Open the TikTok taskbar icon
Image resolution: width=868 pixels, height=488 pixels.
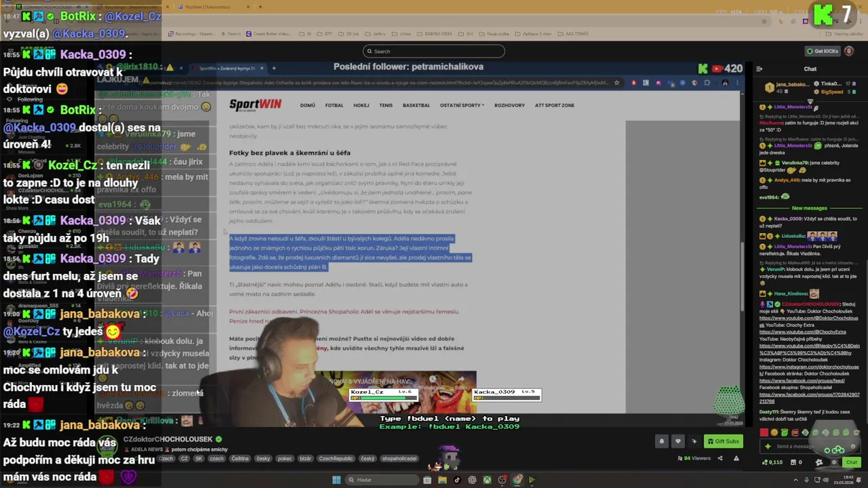pos(457,480)
